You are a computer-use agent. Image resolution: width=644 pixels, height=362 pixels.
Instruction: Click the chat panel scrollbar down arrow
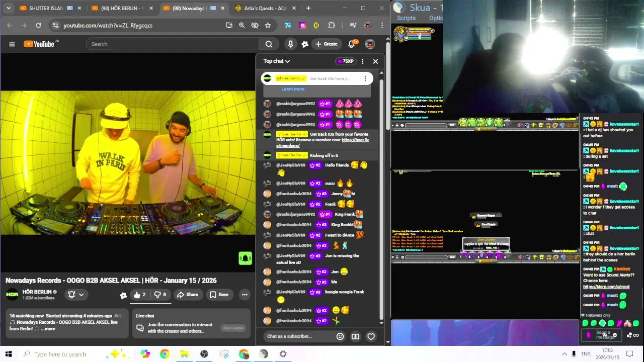coord(381,323)
